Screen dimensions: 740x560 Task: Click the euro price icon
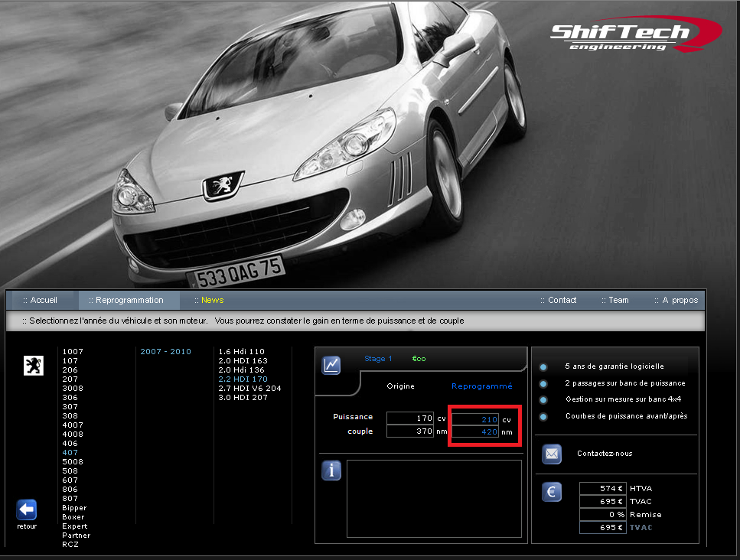[552, 492]
